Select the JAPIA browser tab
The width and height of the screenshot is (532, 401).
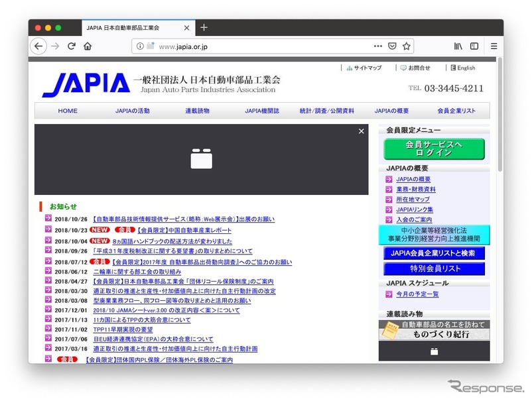pos(139,28)
